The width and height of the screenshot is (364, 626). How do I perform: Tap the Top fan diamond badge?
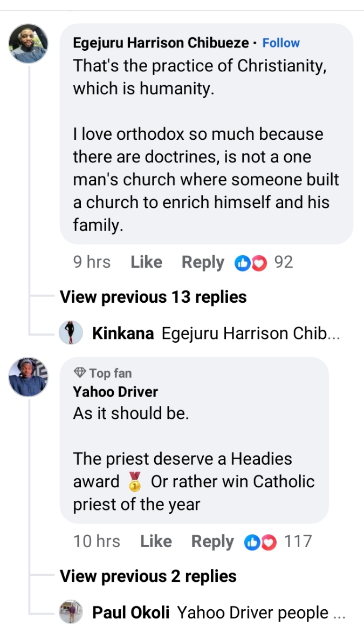point(80,373)
